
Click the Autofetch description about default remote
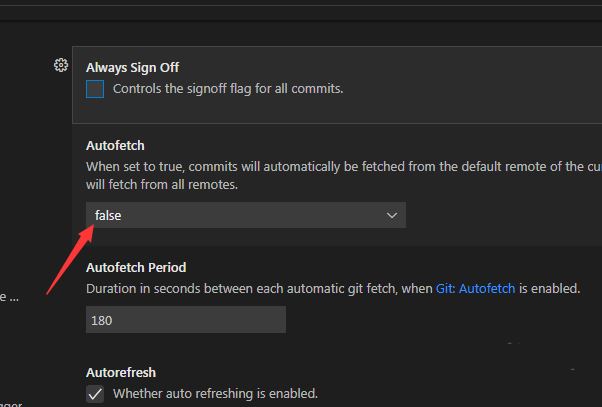coord(340,167)
